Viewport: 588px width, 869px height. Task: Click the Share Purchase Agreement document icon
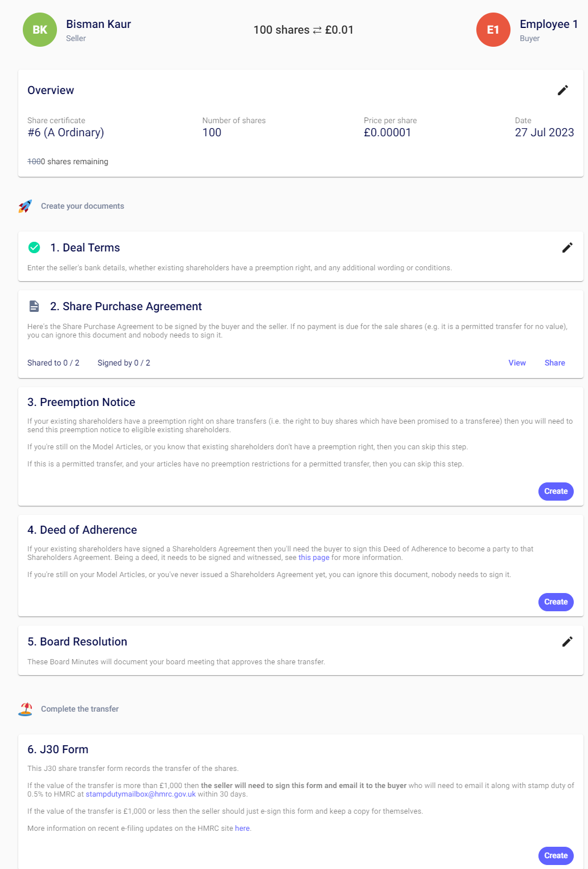click(34, 306)
